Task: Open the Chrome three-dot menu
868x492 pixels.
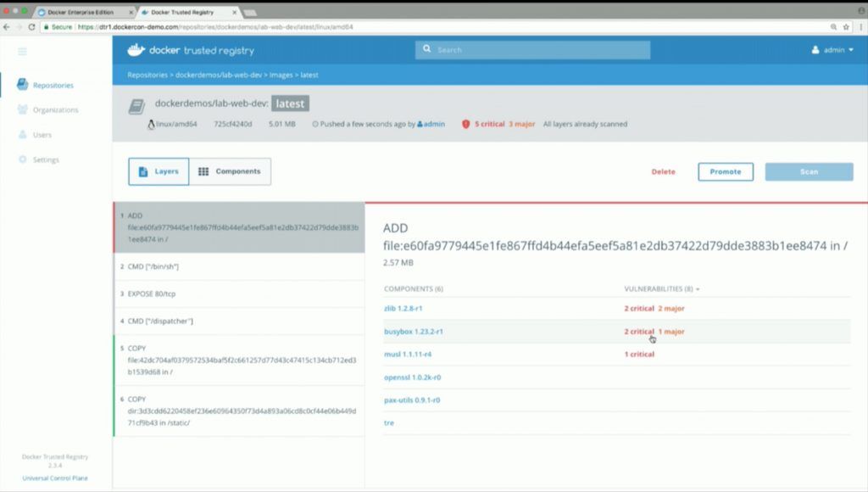Action: (x=861, y=26)
